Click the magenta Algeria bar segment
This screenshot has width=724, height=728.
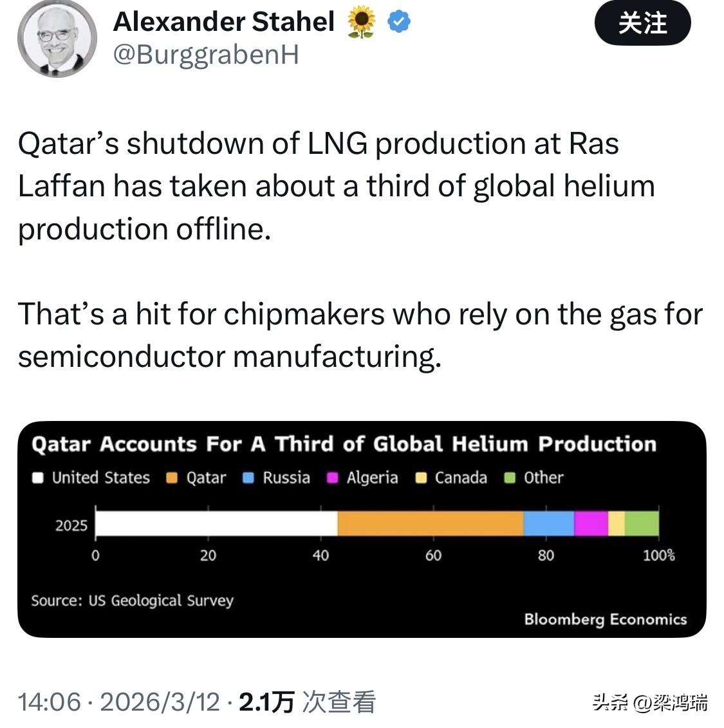[x=591, y=523]
